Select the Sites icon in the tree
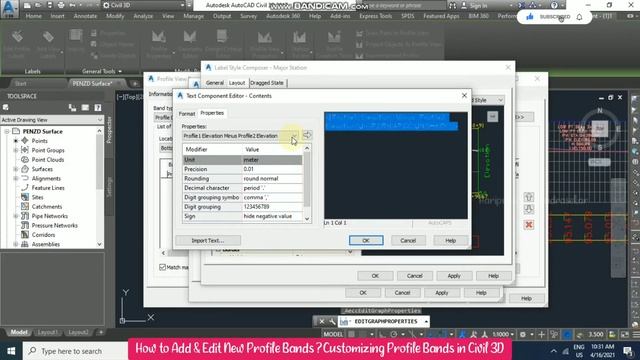 [25, 197]
